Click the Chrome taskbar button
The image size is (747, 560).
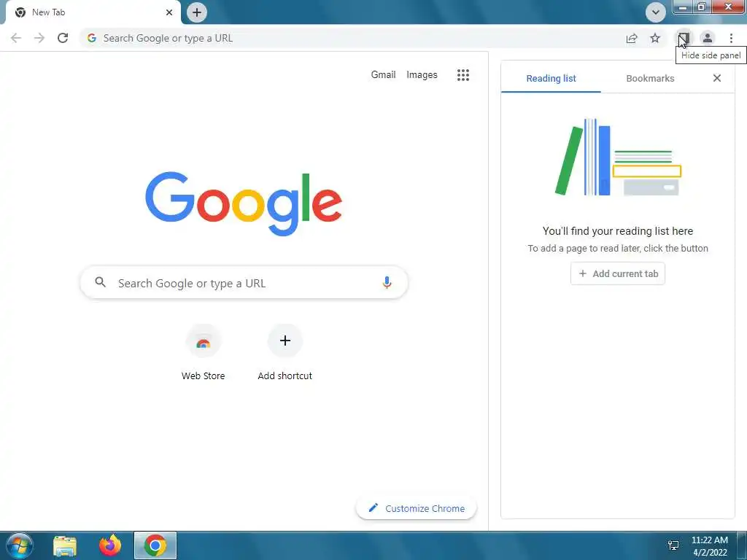tap(155, 545)
